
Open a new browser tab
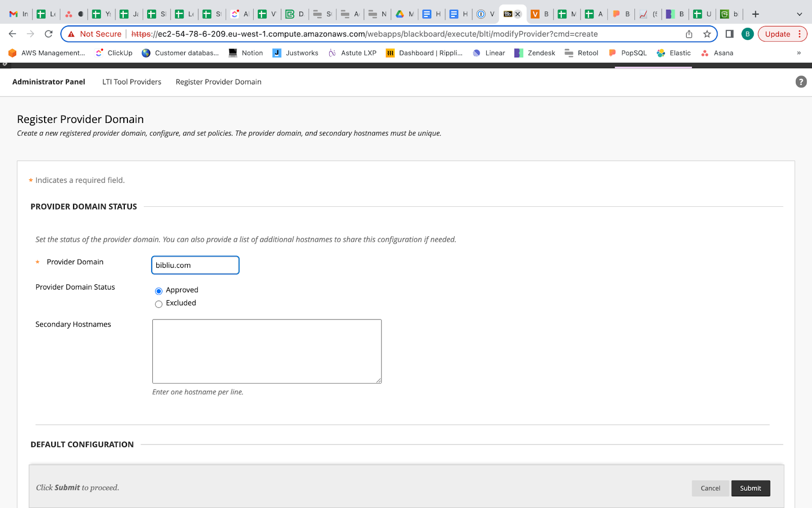point(755,14)
